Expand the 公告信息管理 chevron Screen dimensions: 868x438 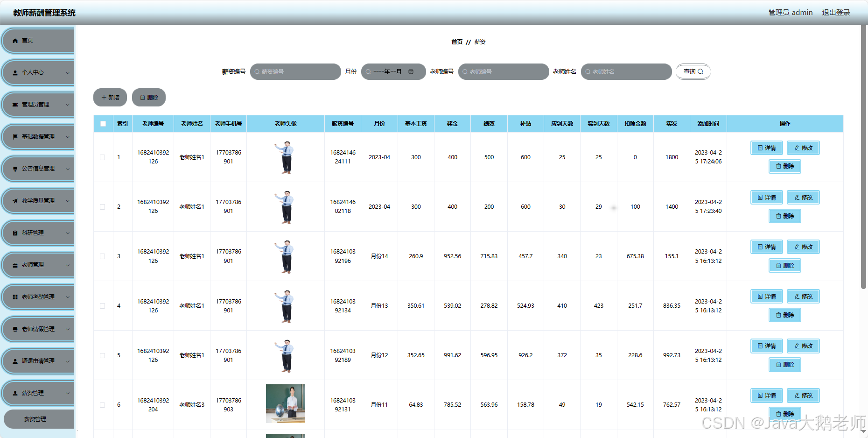(68, 169)
